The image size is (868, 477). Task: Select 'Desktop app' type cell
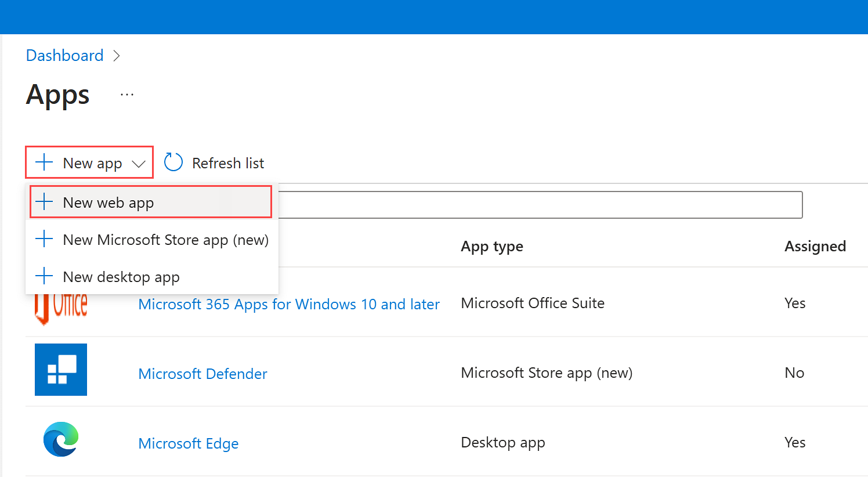(503, 443)
